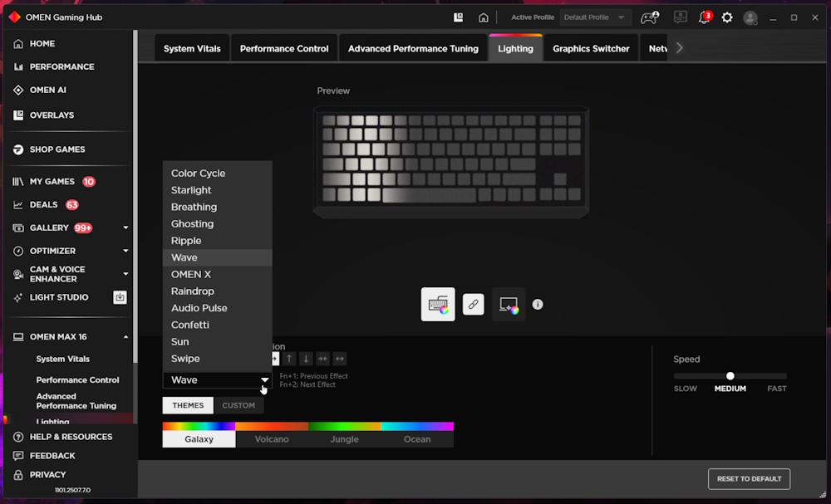The image size is (831, 504).
Task: Show more tabs with right chevron
Action: pos(680,48)
